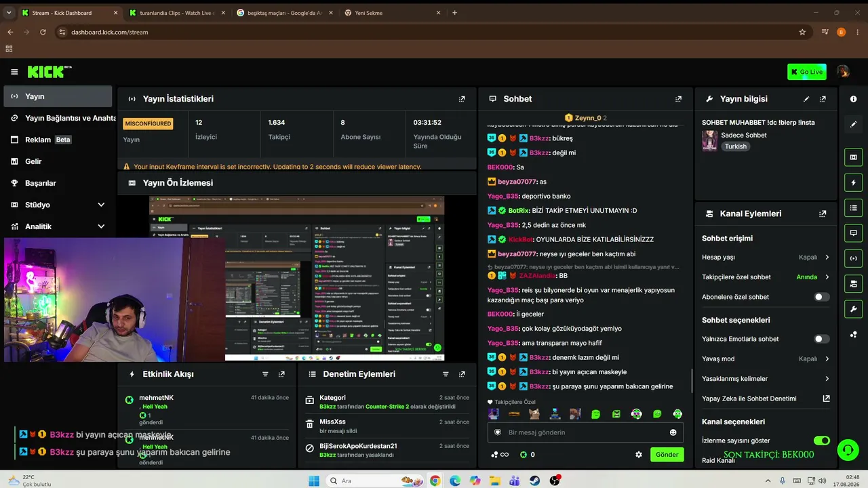Image resolution: width=868 pixels, height=488 pixels.
Task: Click the Windows Start button
Action: [313, 481]
